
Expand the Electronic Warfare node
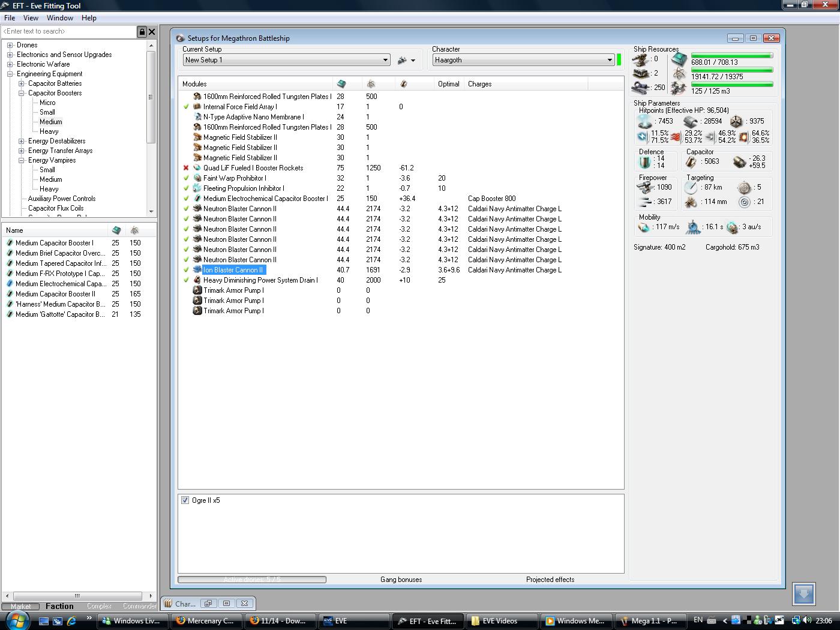10,64
